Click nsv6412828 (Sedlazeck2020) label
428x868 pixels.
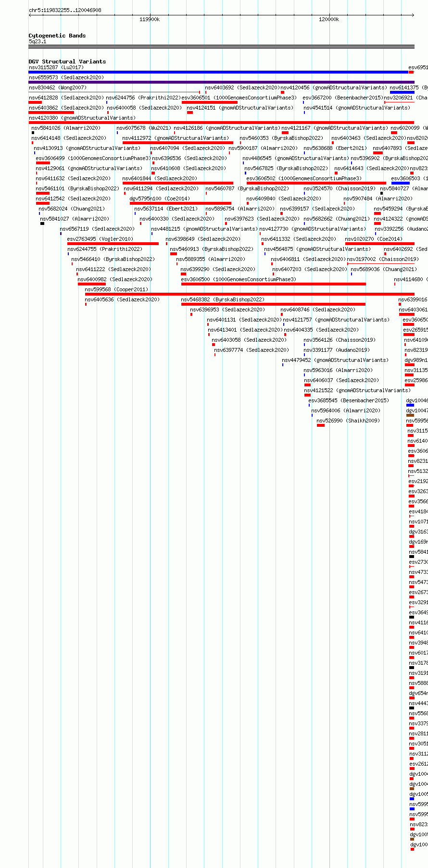66,98
